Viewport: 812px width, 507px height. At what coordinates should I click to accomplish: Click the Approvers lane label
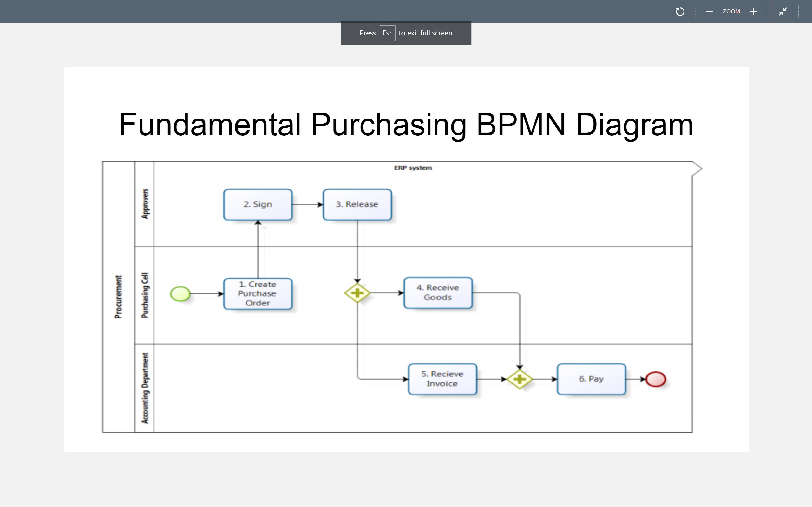[145, 204]
